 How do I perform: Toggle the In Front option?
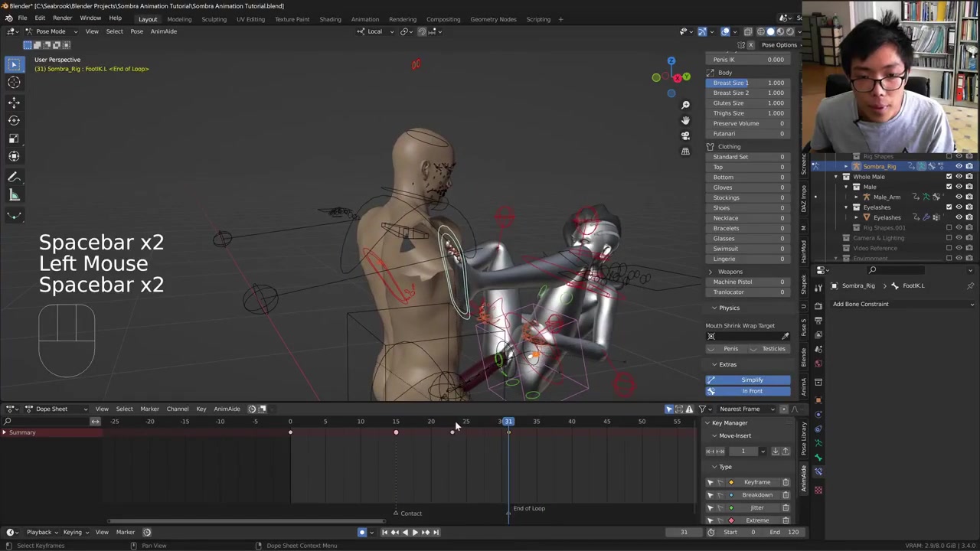pyautogui.click(x=752, y=391)
